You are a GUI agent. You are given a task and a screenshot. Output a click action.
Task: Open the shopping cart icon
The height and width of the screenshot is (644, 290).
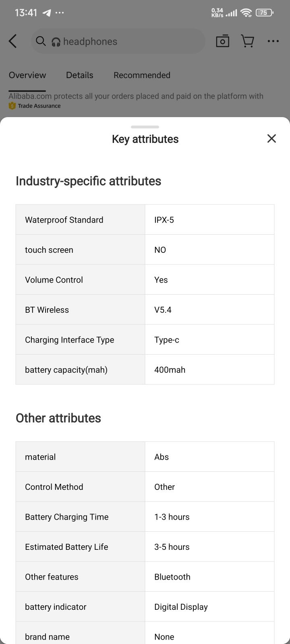pos(247,41)
